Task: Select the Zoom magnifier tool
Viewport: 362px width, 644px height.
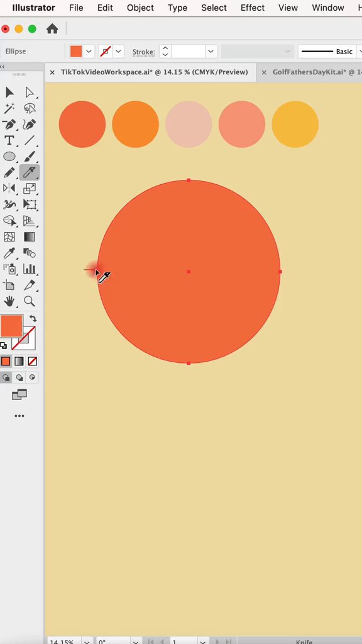Action: click(x=29, y=301)
